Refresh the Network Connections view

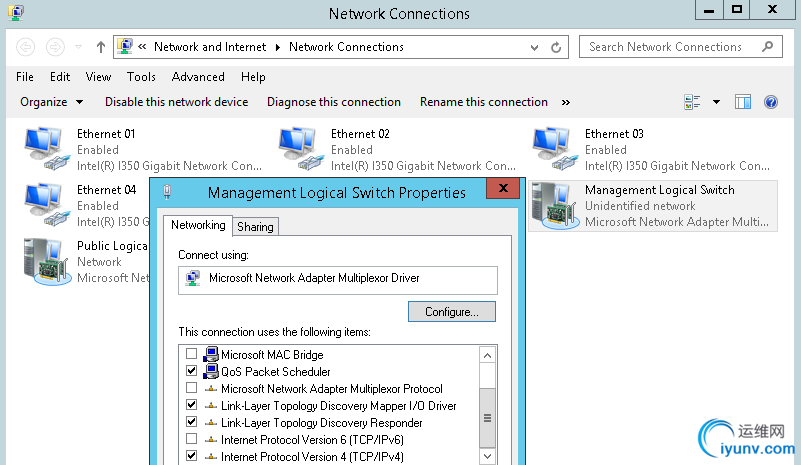pos(556,48)
